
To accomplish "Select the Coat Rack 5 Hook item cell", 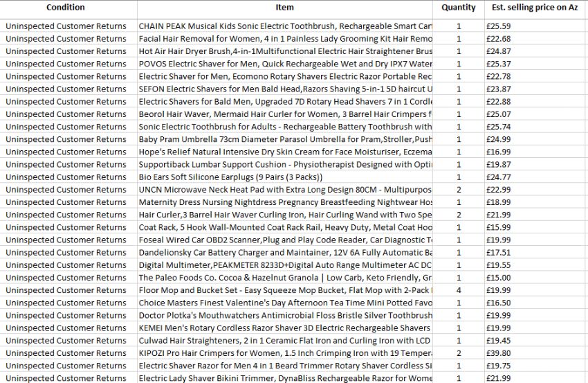I will coord(285,227).
